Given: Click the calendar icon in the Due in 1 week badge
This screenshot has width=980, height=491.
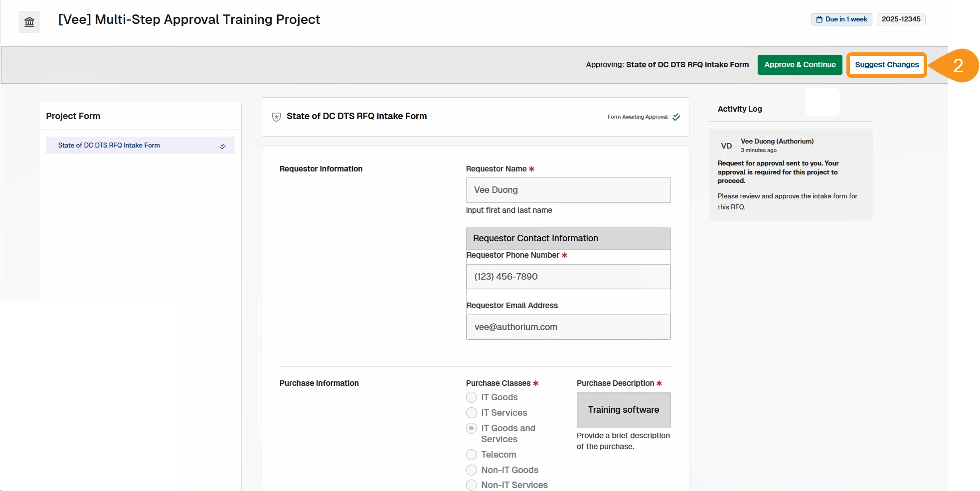Looking at the screenshot, I should click(819, 19).
